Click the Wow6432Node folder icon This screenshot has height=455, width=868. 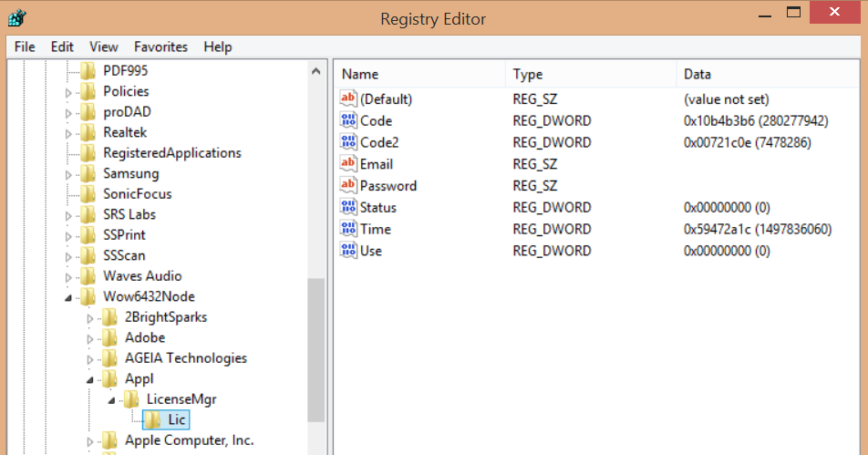(x=88, y=296)
